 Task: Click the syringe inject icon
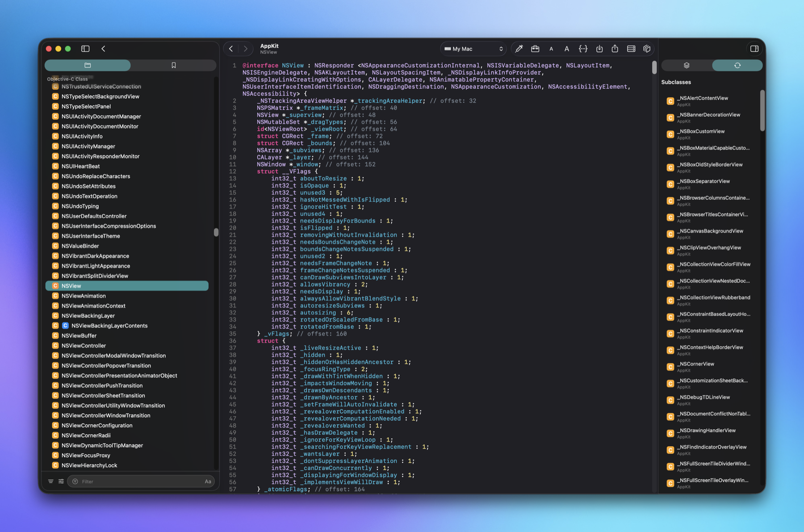click(x=519, y=49)
